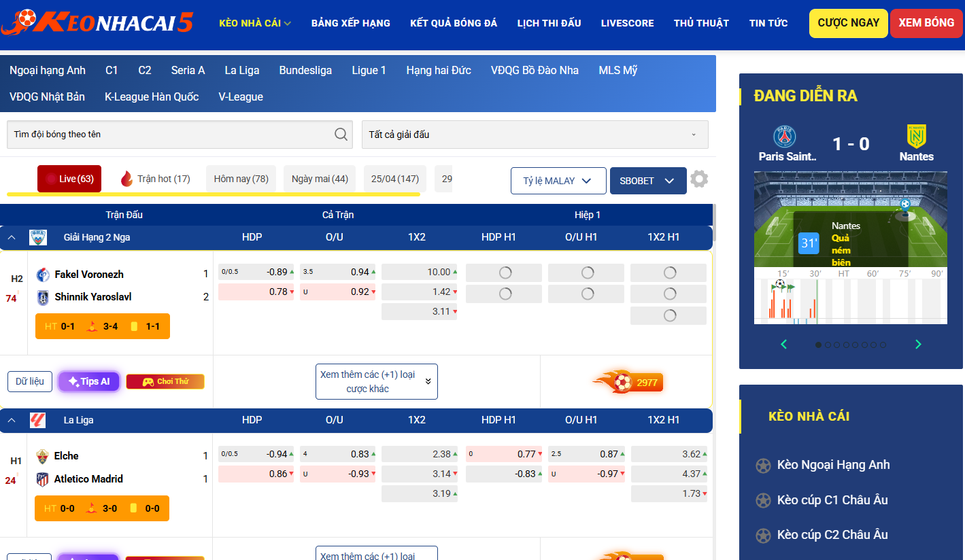Click the soccer ball icon beside Kèo Ngoại Hạng Anh
Viewport: 965px width, 560px height.
click(x=763, y=466)
